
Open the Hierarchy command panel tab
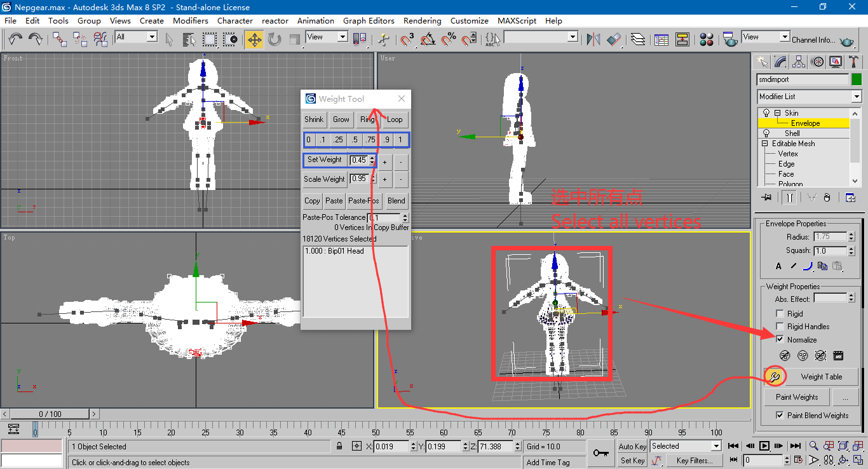pyautogui.click(x=799, y=62)
